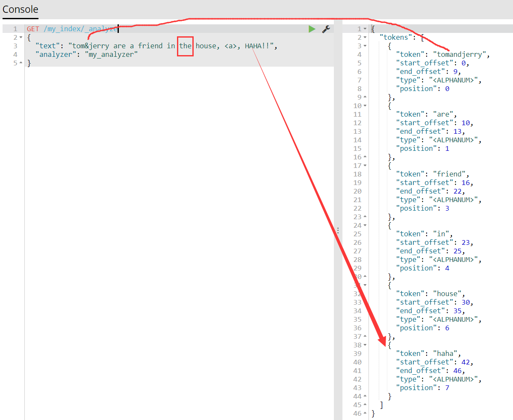Screen dimensions: 513x420
Task: Collapse the "in" token object fold at line 24
Action: [x=365, y=226]
